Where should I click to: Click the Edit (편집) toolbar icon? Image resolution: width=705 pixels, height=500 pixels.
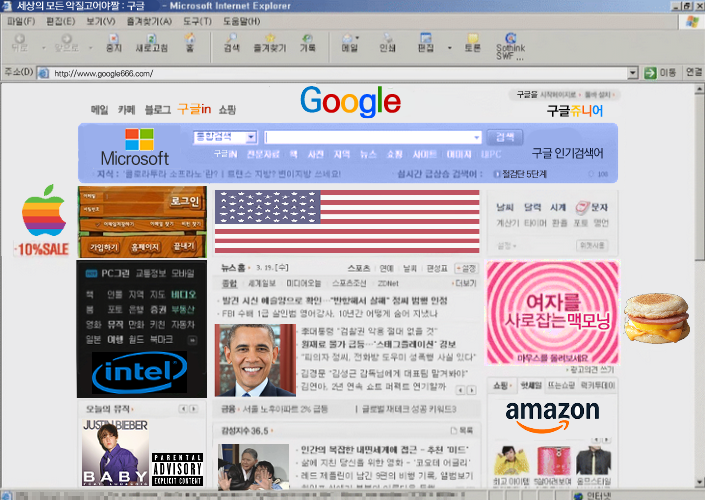(x=425, y=39)
